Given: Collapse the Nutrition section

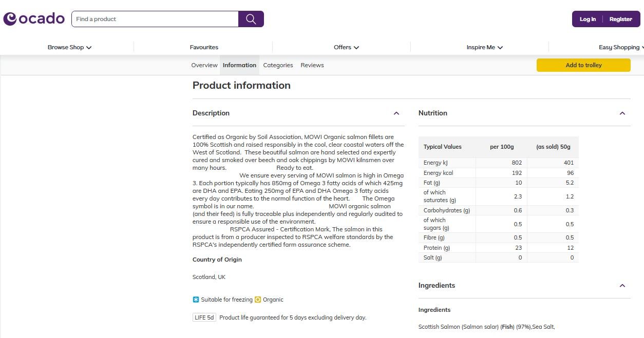Looking at the screenshot, I should (x=622, y=113).
